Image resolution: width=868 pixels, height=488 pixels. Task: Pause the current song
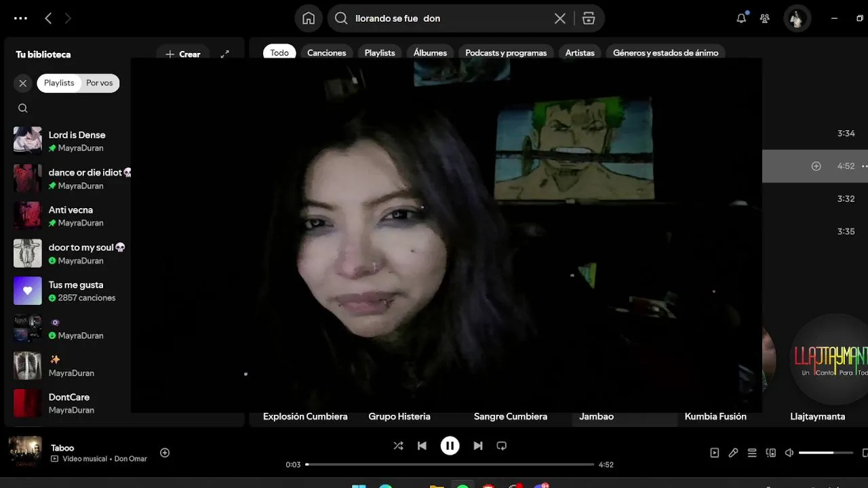point(450,446)
